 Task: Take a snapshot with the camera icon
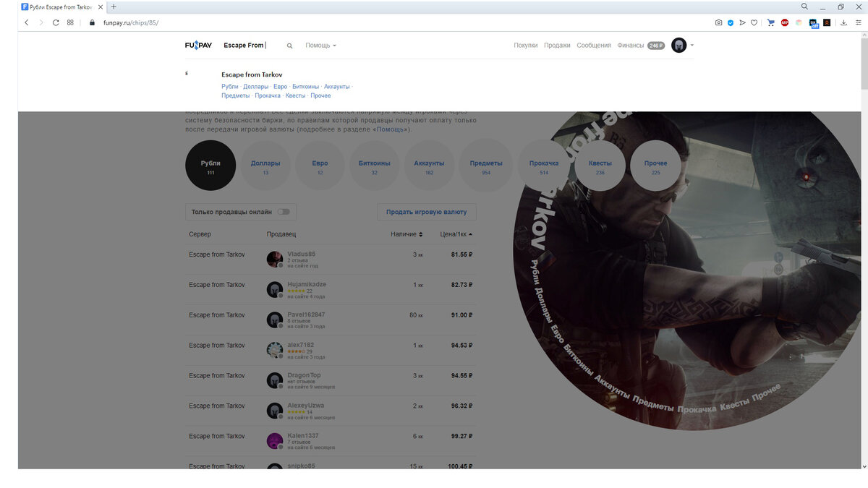(x=718, y=22)
